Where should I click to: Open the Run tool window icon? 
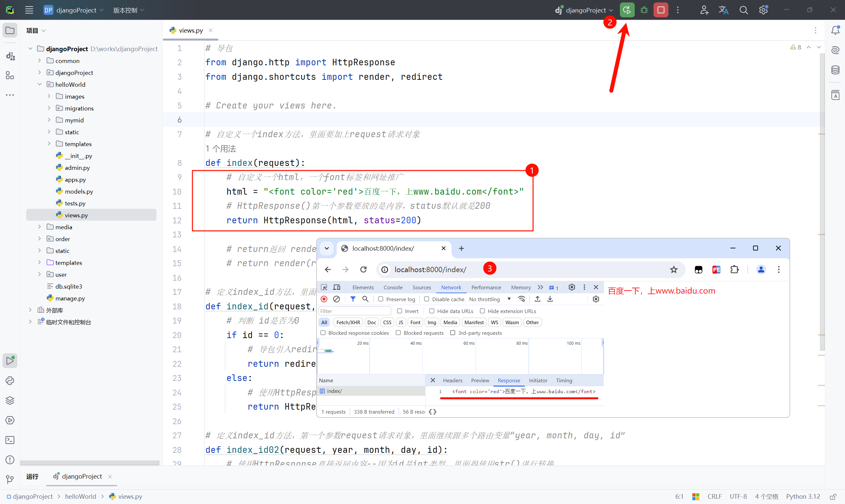click(x=10, y=361)
